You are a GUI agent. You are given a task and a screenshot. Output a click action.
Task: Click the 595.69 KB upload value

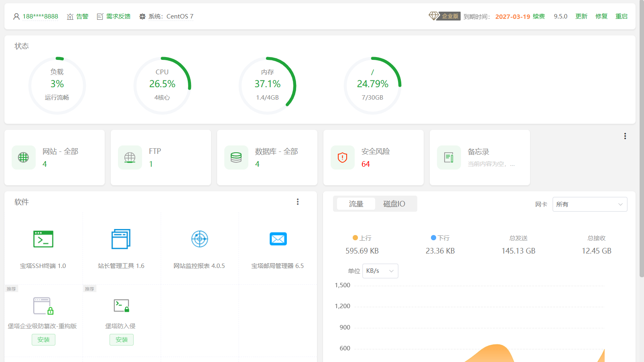(x=362, y=251)
